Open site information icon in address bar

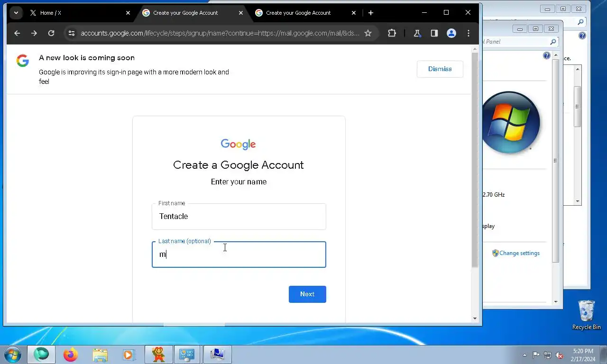tap(72, 33)
